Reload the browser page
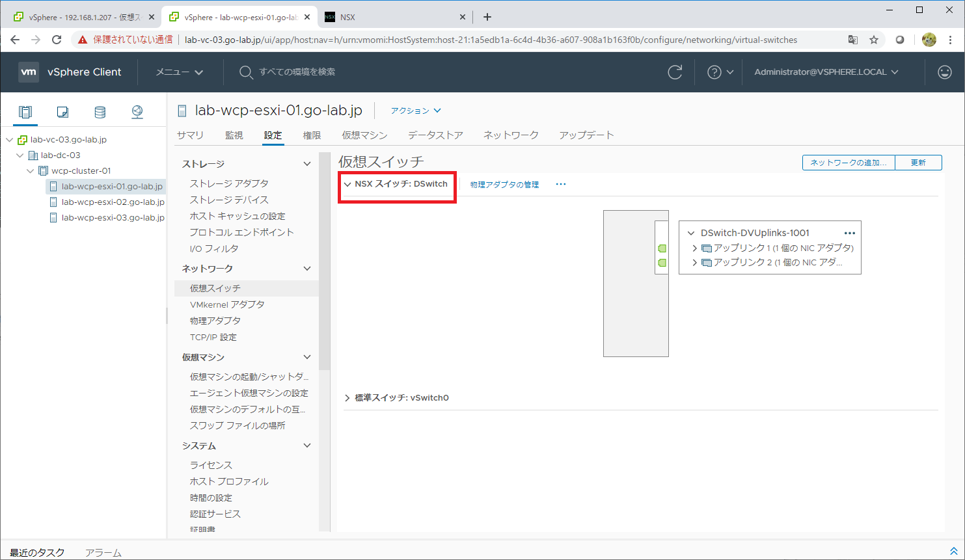Screen dimensions: 965x560 coord(57,40)
